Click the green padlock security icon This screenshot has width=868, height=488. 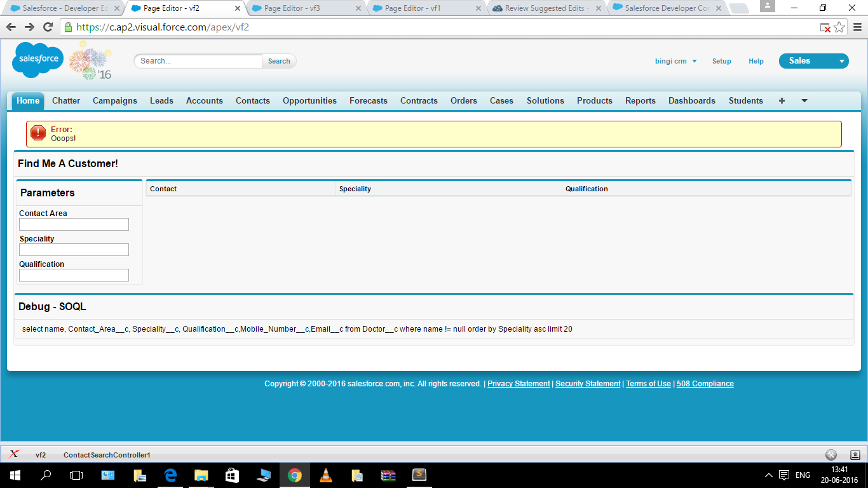point(68,27)
